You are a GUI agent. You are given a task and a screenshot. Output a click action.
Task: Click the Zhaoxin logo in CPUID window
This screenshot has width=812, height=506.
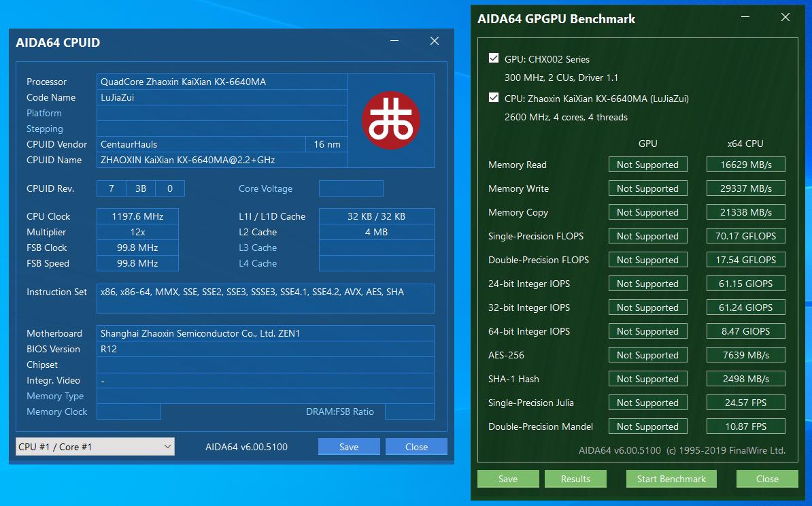(390, 120)
